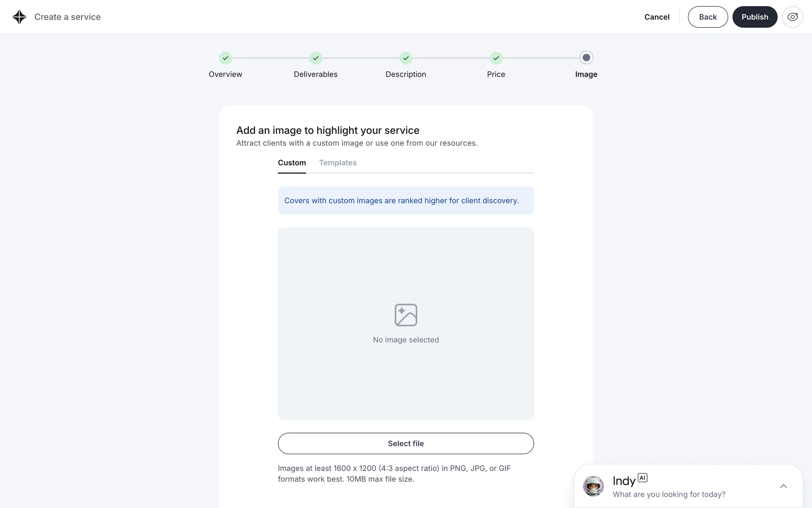Click the Price step checkmark
The height and width of the screenshot is (508, 812).
[496, 58]
